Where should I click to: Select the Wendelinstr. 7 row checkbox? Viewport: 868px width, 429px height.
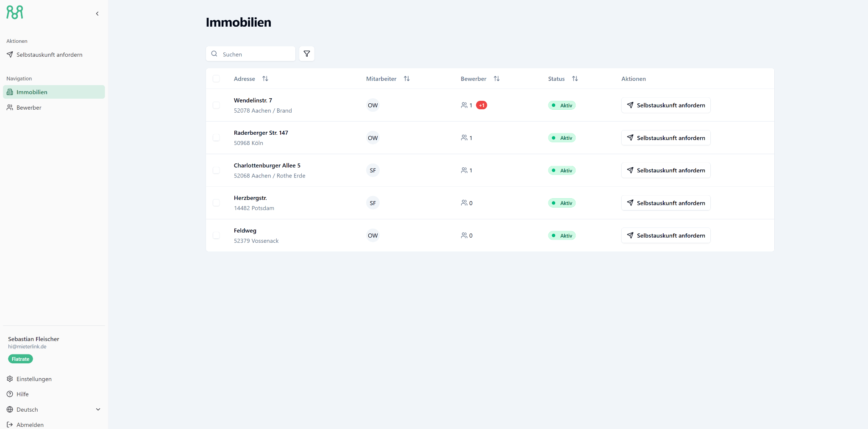[216, 105]
